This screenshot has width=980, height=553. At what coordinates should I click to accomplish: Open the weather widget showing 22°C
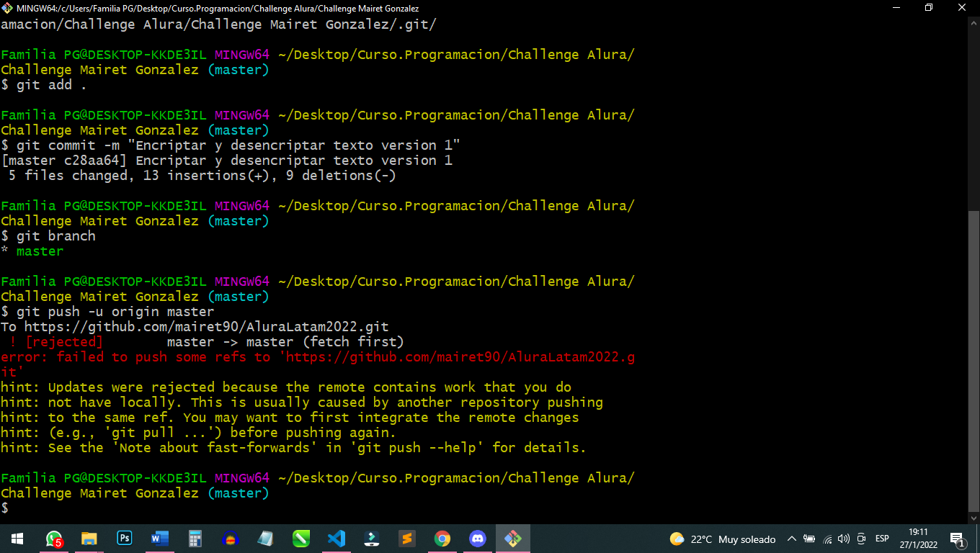(723, 539)
